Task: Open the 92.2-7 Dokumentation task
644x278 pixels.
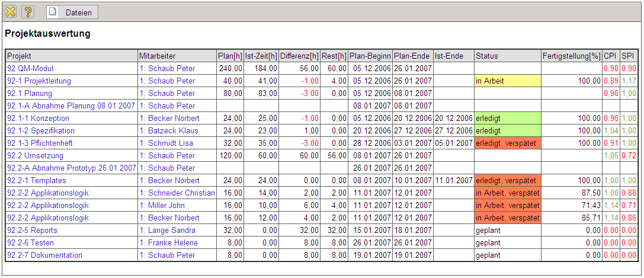Action: tap(44, 255)
